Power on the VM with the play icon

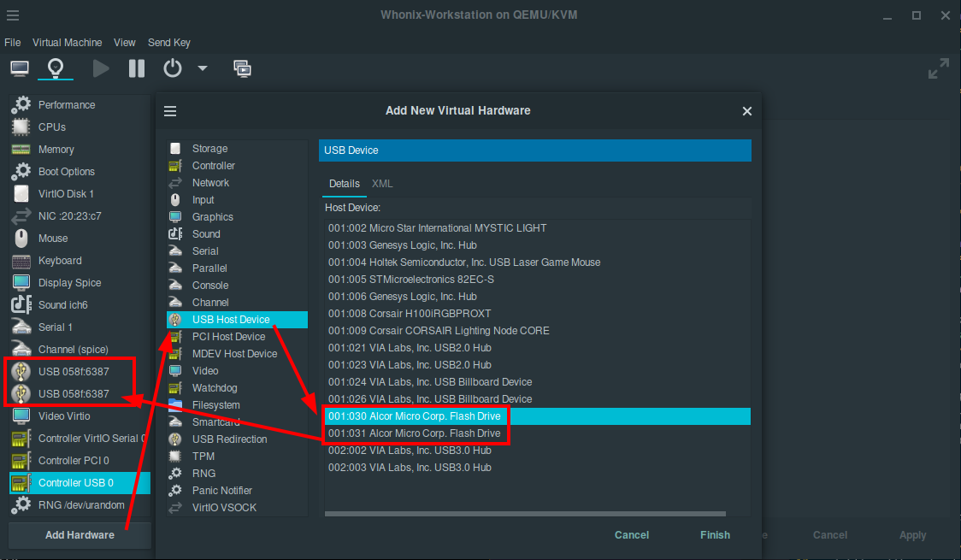point(101,68)
